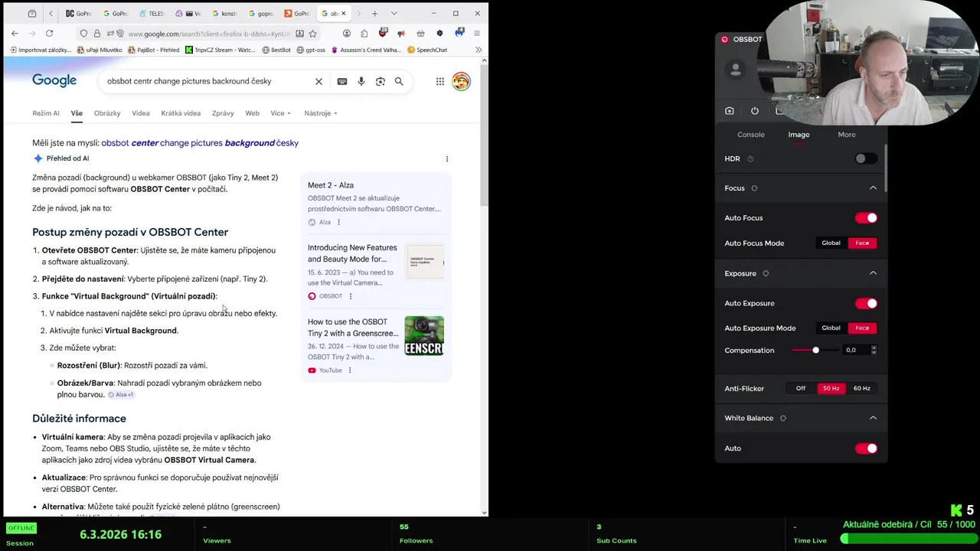Show more bookmarks chevron in bookmarks bar
The height and width of the screenshot is (551, 980).
[479, 50]
